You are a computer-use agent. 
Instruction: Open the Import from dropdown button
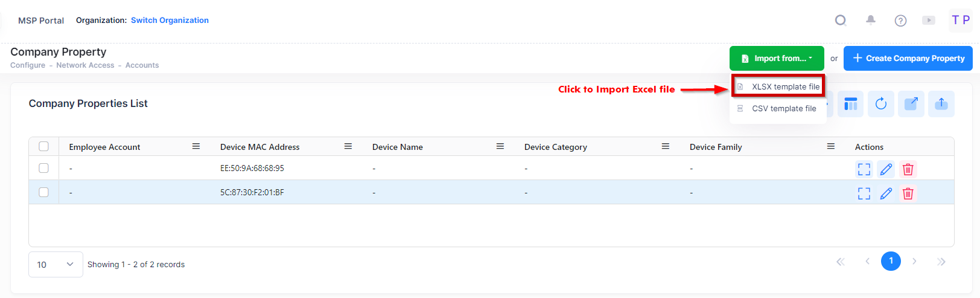point(776,59)
